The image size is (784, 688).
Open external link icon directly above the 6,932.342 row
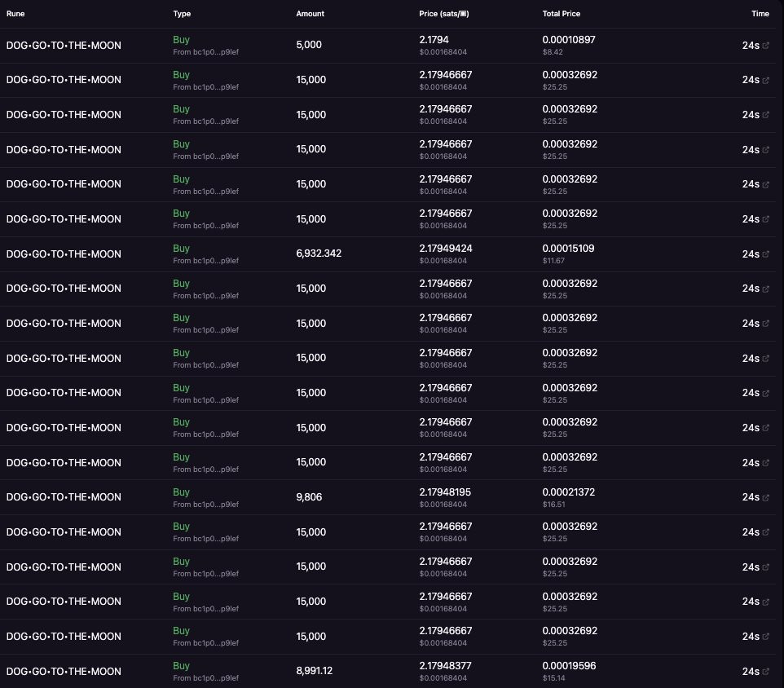[765, 219]
